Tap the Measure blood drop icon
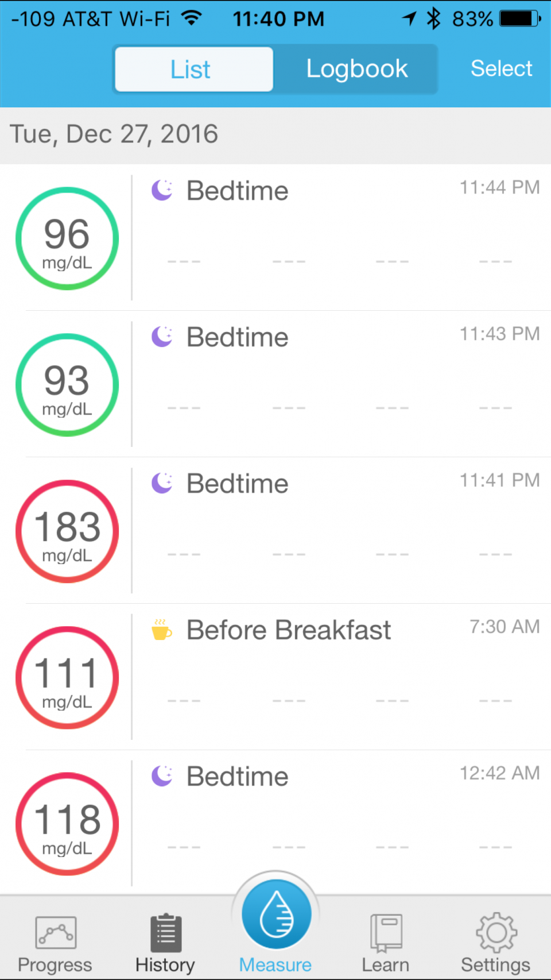This screenshot has width=551, height=980. click(276, 915)
